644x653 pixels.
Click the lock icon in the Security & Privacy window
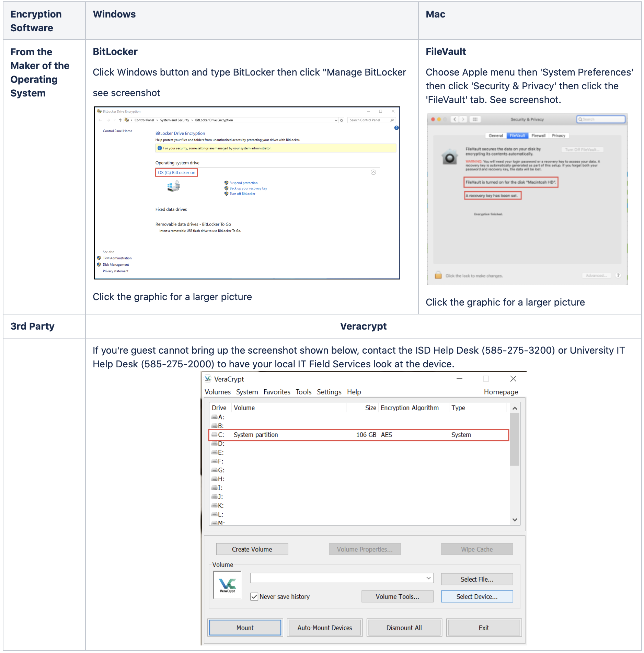[x=438, y=275]
